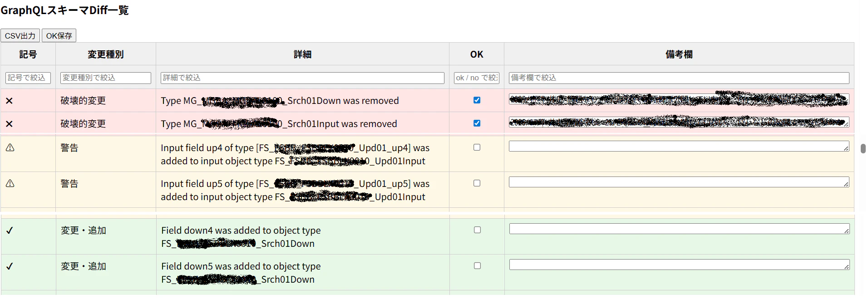Focus the 変更種別で絞込 filter field
Screen dimensions: 868x304
(x=106, y=78)
